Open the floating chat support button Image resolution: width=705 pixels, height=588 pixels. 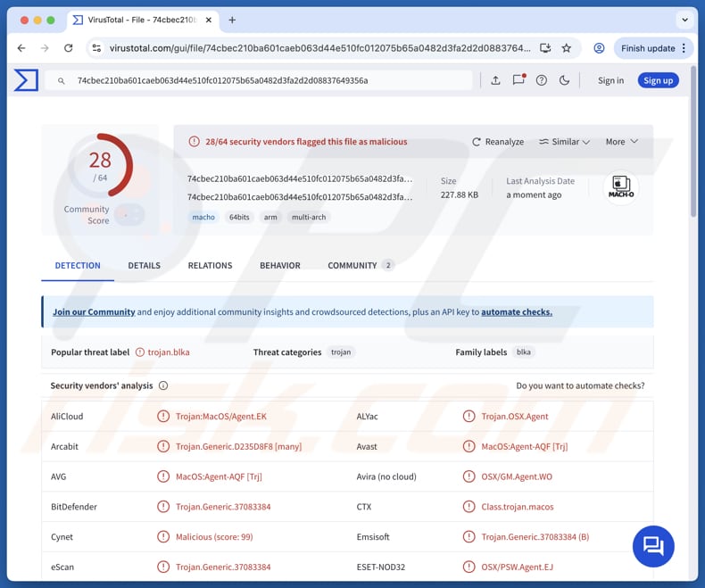[x=653, y=545]
